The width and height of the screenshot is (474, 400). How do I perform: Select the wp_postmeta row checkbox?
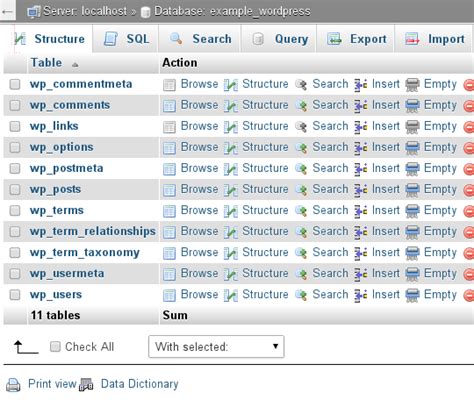[15, 169]
